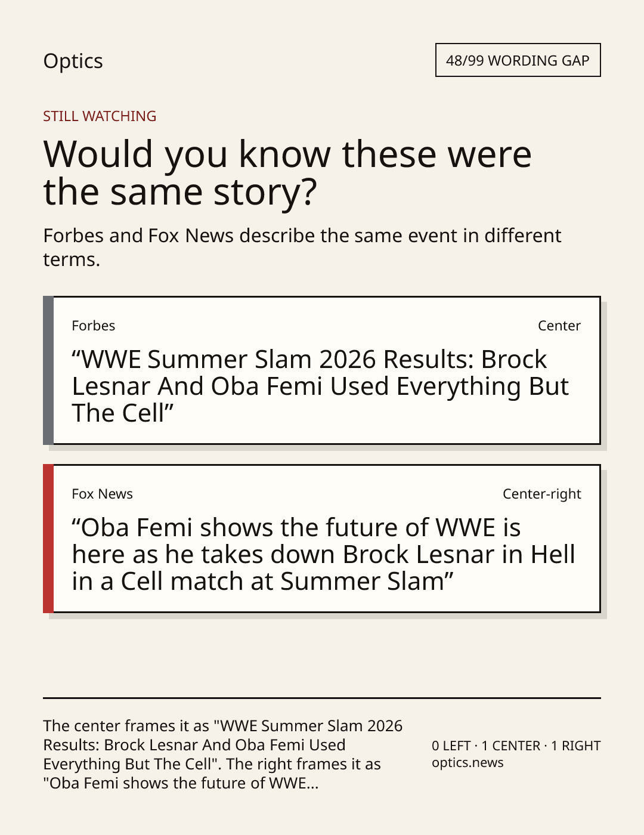Click the Center-right bias label
The width and height of the screenshot is (644, 835).
pos(542,494)
